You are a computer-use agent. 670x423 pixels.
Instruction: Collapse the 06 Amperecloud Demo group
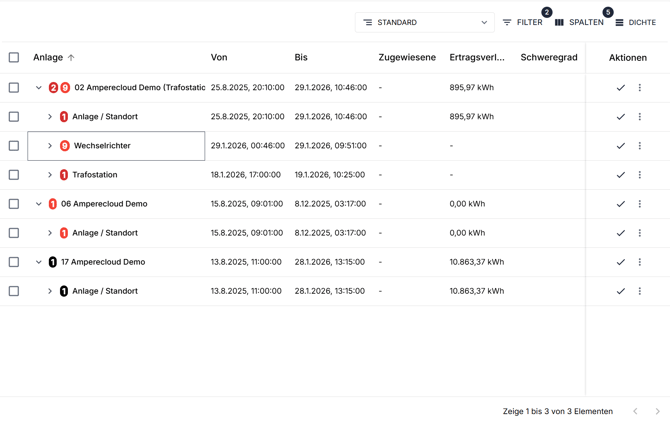coord(39,204)
